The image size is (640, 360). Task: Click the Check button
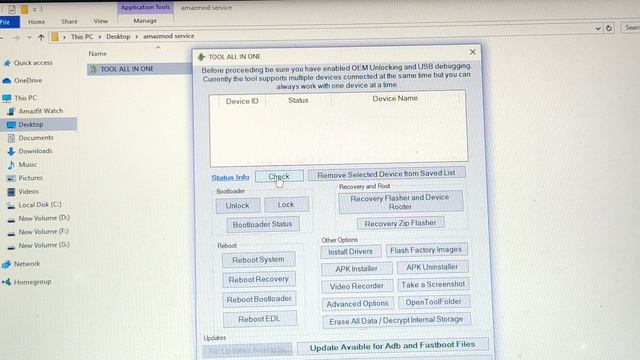click(x=279, y=176)
